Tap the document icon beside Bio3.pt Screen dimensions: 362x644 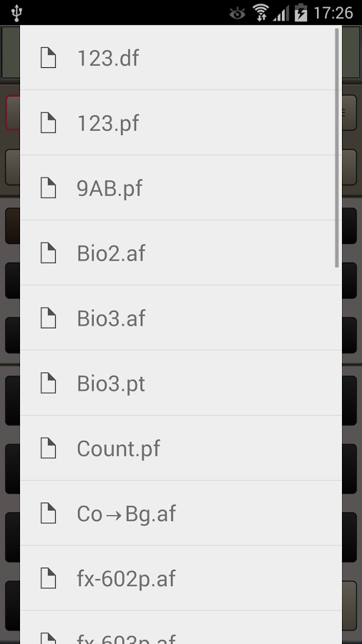tap(48, 384)
